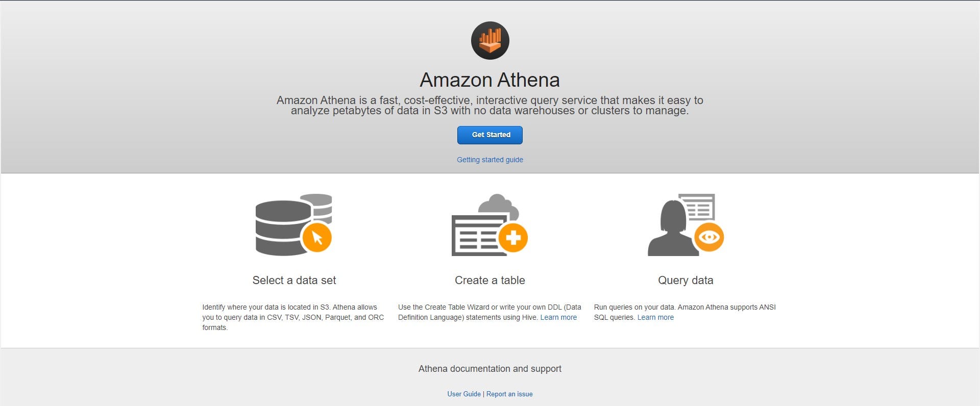This screenshot has height=406, width=980.
Task: Open Learn more about Create Table Wizard
Action: pos(558,317)
